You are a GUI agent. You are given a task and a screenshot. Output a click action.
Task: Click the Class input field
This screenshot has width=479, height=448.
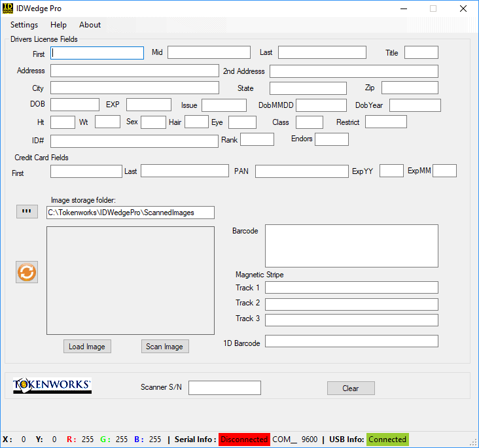pos(309,122)
